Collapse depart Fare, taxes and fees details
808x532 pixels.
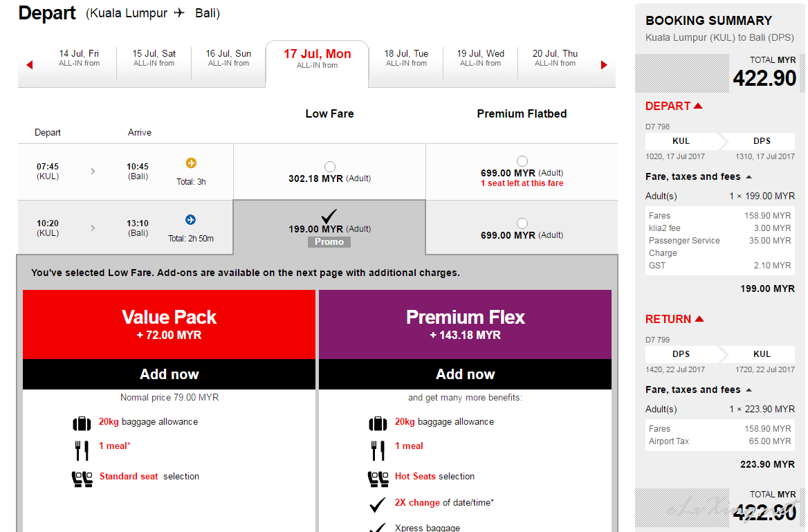tap(698, 177)
